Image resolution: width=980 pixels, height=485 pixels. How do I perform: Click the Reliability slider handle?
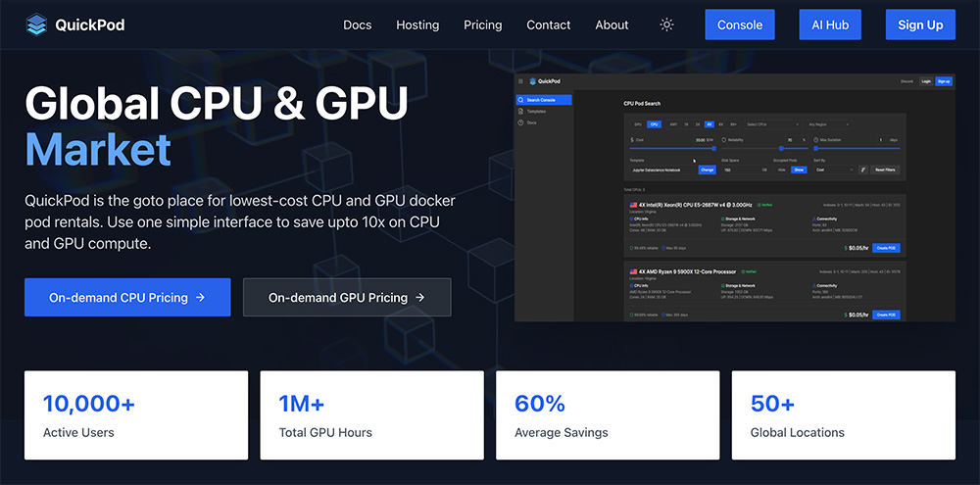click(781, 148)
